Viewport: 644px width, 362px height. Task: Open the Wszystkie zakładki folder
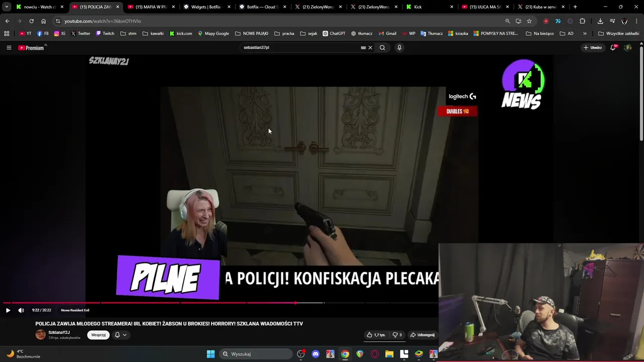click(618, 34)
